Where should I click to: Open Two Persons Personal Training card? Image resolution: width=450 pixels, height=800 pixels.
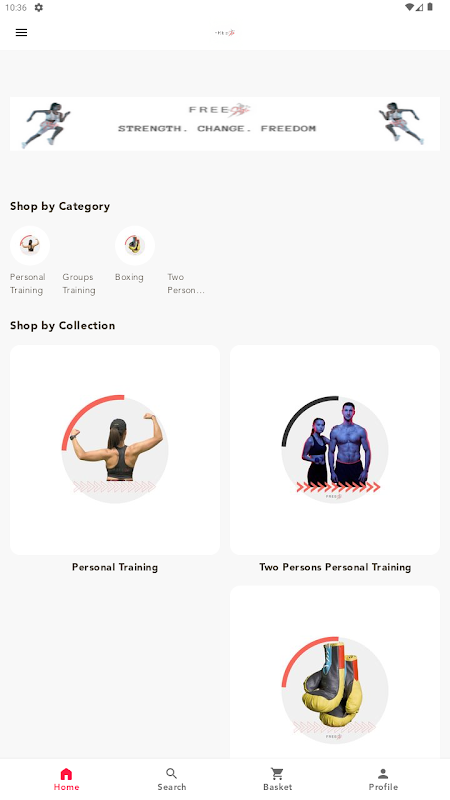tap(335, 450)
